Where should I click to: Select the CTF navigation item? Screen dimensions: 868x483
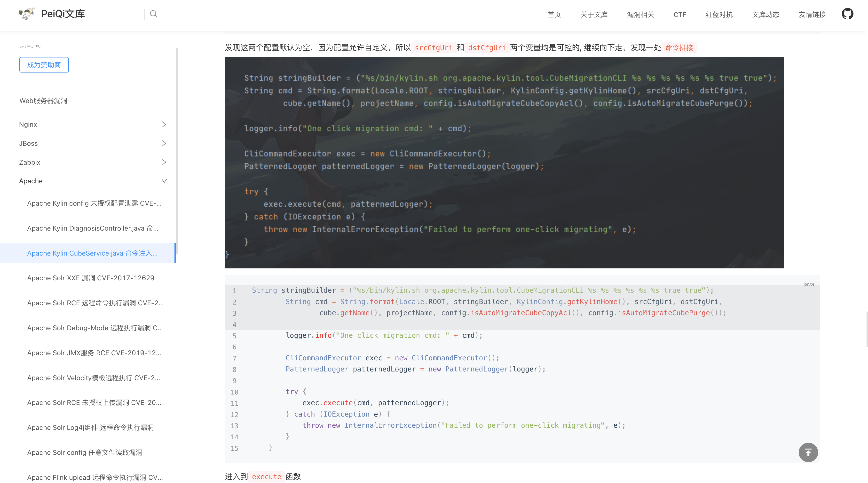679,15
